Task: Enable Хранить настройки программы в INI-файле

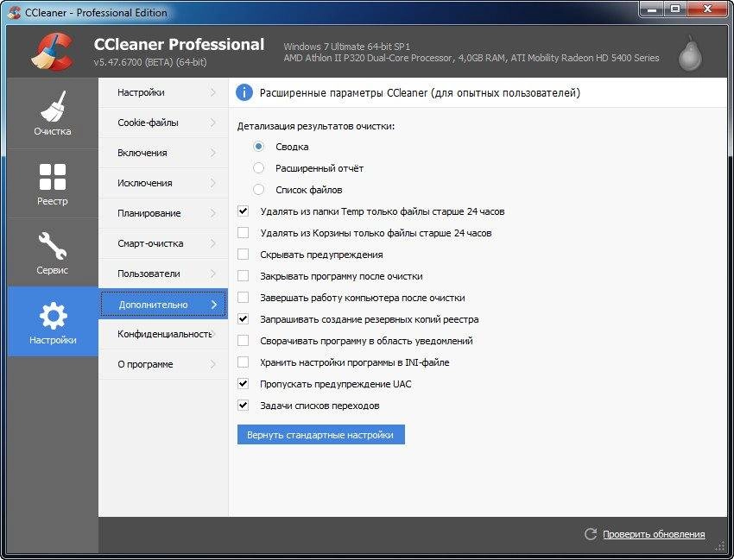Action: (x=243, y=362)
